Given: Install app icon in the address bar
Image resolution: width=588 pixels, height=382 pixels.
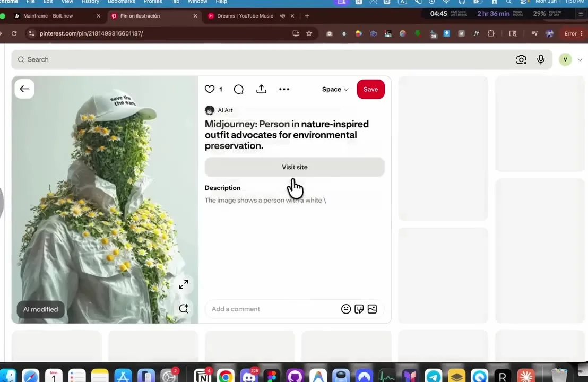Looking at the screenshot, I should (296, 33).
